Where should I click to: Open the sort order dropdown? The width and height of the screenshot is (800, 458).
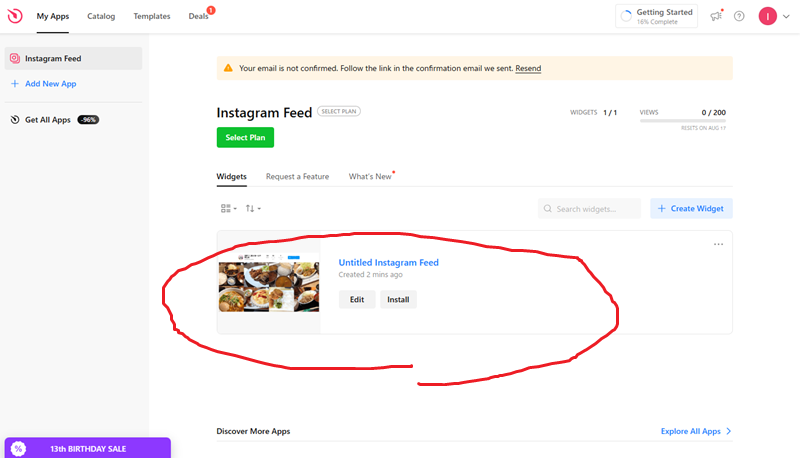(x=253, y=209)
